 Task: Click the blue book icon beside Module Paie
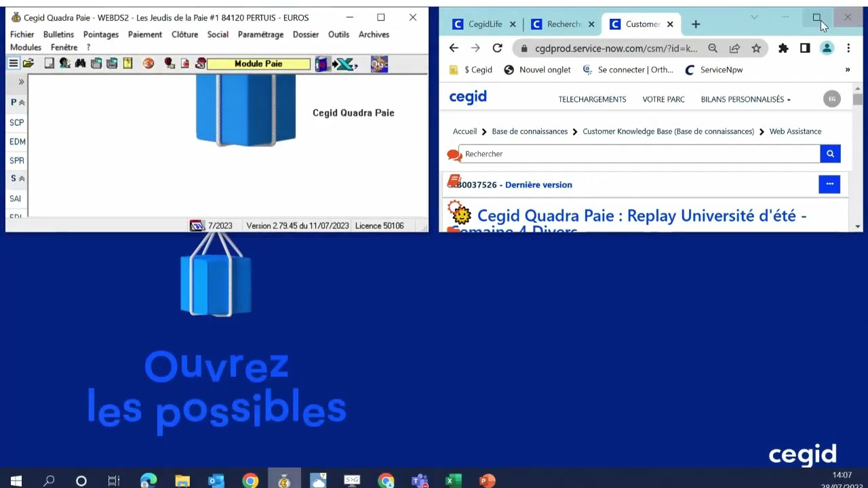click(321, 64)
